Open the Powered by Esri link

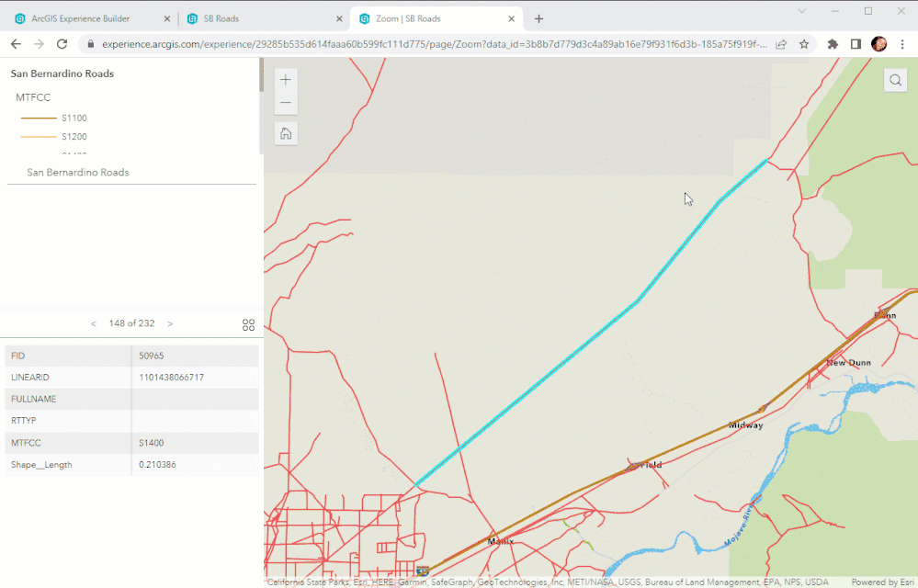(883, 582)
